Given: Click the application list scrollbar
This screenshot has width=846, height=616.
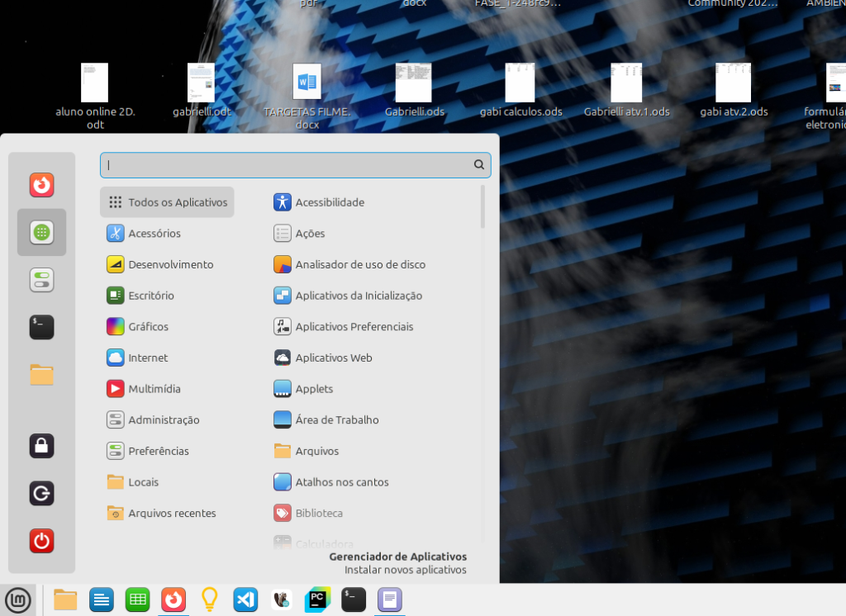Looking at the screenshot, I should [x=482, y=207].
